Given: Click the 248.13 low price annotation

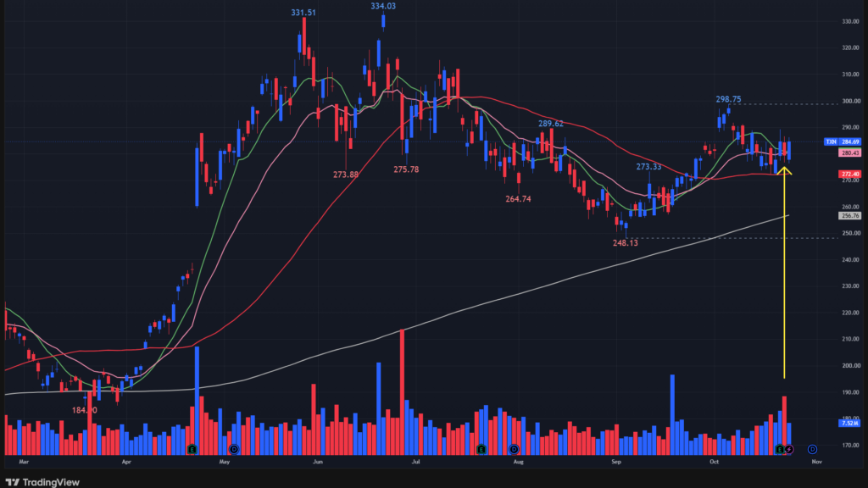Looking at the screenshot, I should pyautogui.click(x=626, y=243).
